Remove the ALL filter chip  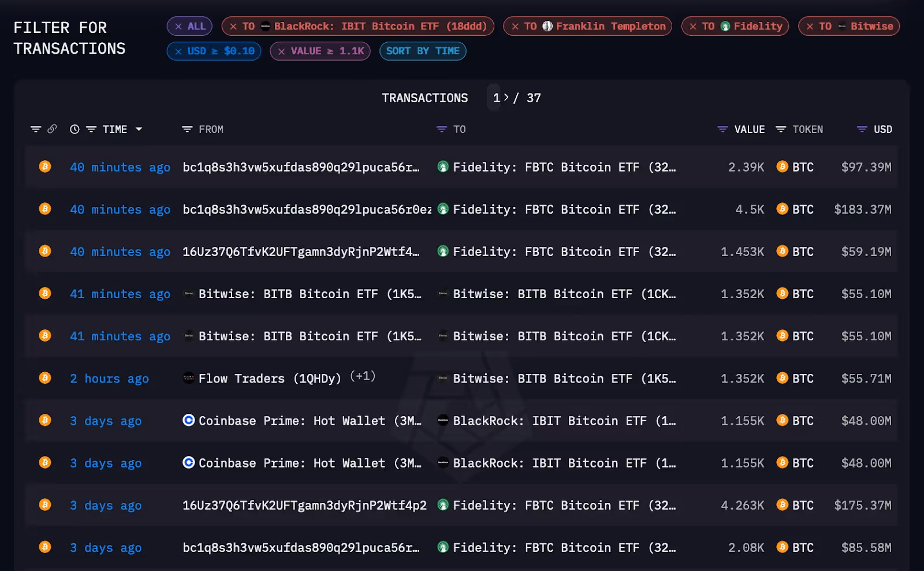[x=178, y=27]
